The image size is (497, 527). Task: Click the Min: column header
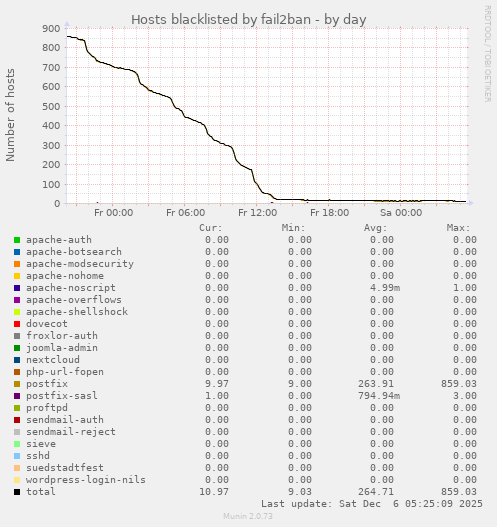click(293, 228)
